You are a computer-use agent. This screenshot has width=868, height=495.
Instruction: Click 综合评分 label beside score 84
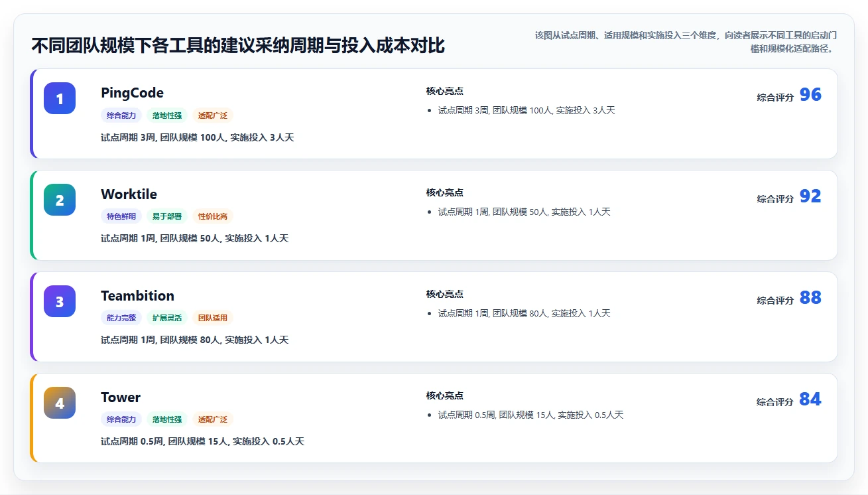click(x=775, y=402)
